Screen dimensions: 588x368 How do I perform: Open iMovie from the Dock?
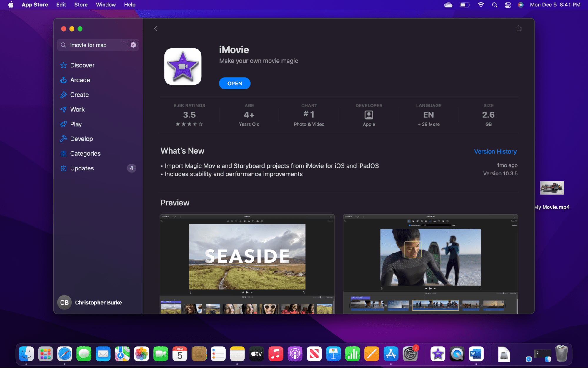[438, 354]
